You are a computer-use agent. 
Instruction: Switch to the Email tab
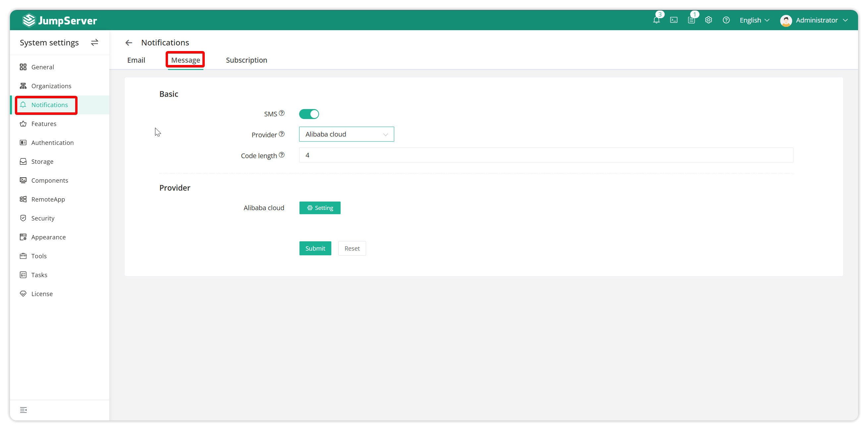(x=136, y=60)
